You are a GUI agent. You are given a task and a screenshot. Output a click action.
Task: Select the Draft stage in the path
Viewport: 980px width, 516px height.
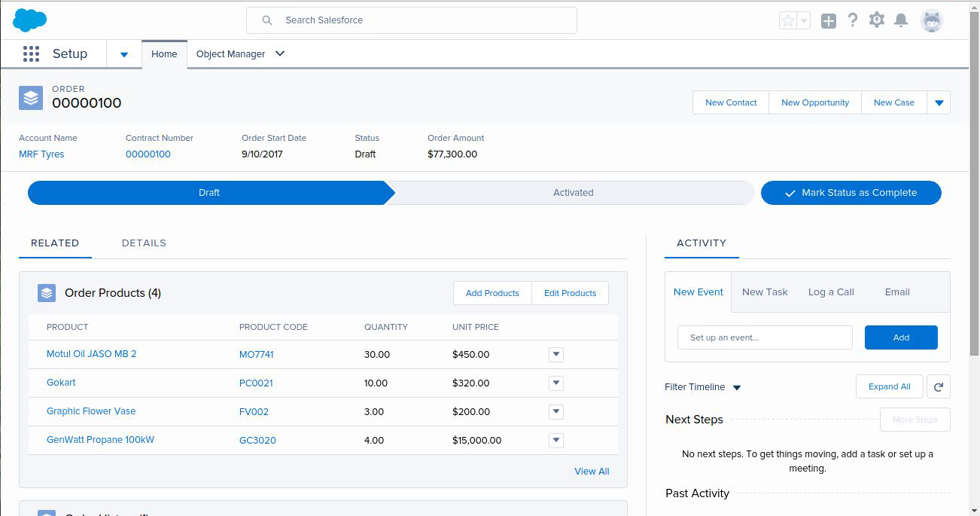coord(209,193)
